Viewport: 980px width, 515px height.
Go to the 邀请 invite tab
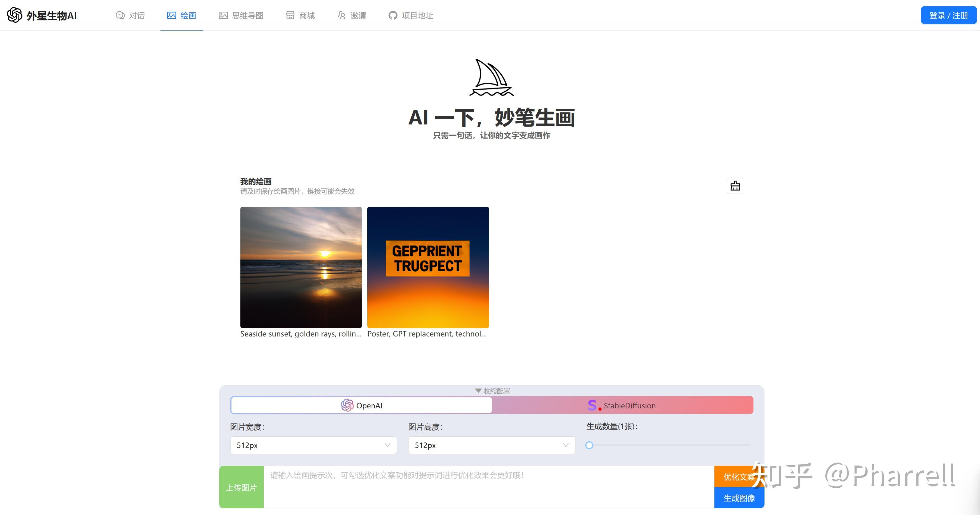click(352, 15)
